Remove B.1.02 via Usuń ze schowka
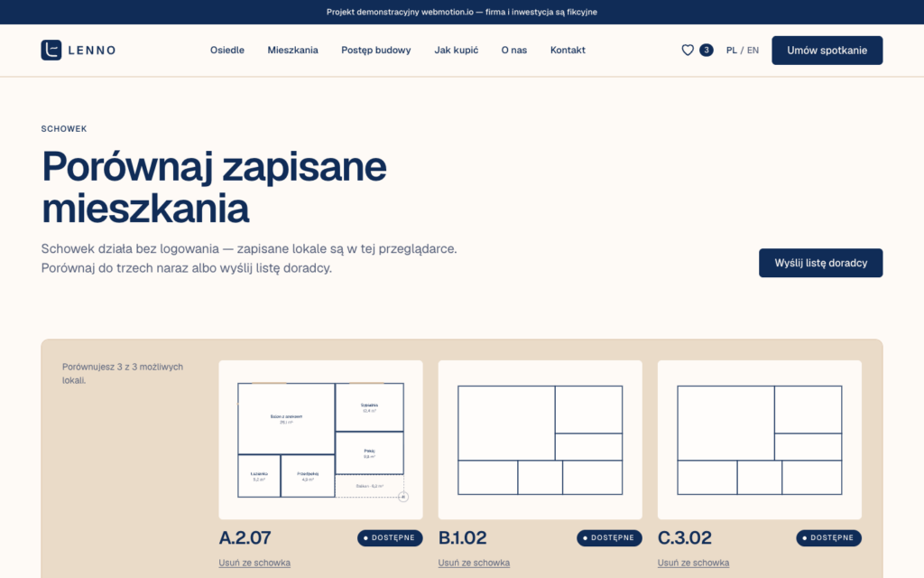This screenshot has height=578, width=924. click(474, 563)
